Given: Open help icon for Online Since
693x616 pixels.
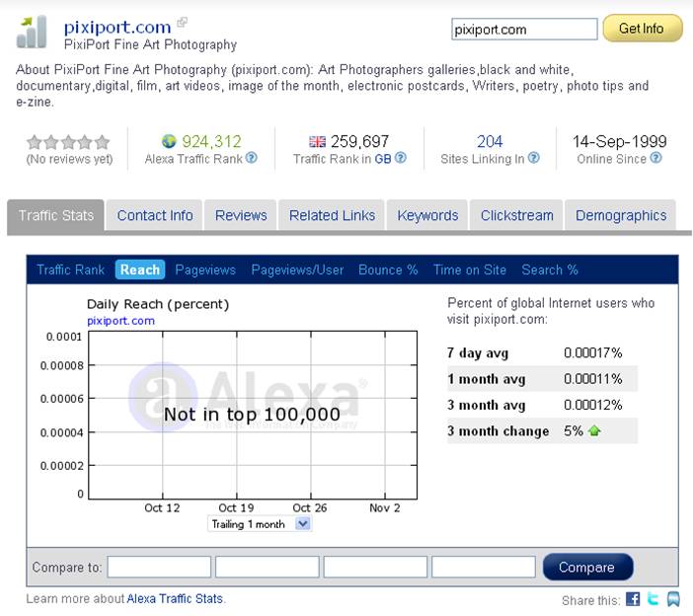Looking at the screenshot, I should (x=656, y=158).
